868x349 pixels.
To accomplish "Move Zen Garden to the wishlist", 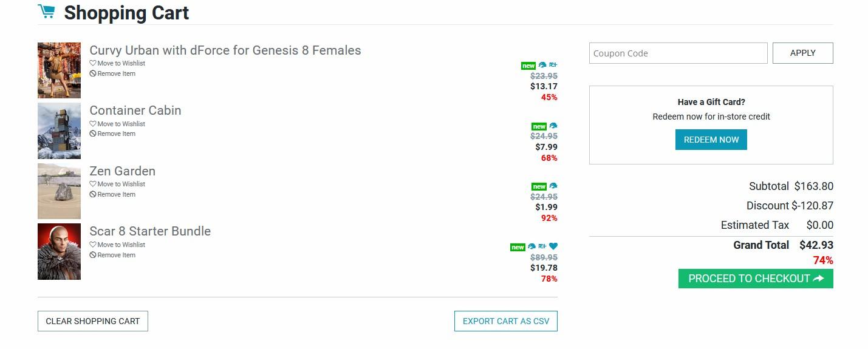I will coord(121,184).
